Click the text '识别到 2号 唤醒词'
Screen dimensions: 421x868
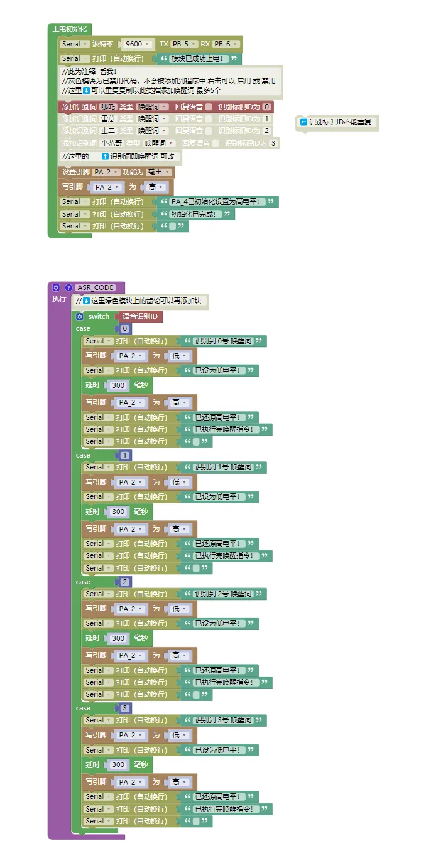point(223,594)
